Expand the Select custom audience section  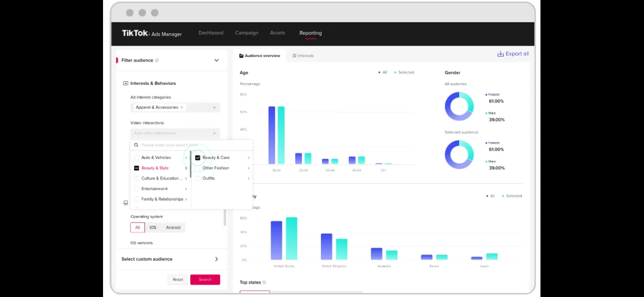(x=216, y=259)
